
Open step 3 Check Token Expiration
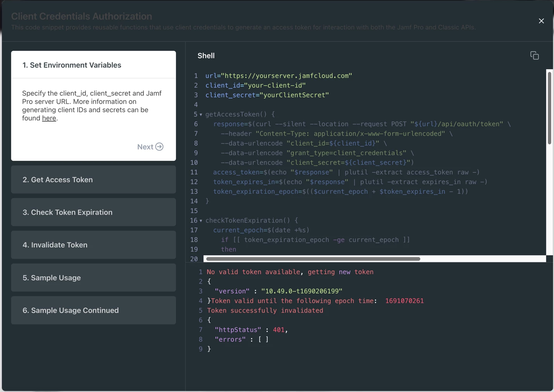(93, 212)
